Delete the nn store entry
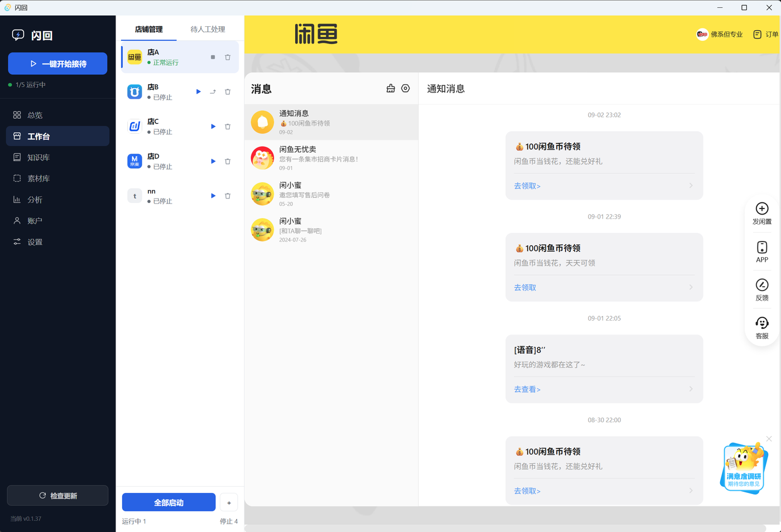The width and height of the screenshot is (781, 532). 228,196
